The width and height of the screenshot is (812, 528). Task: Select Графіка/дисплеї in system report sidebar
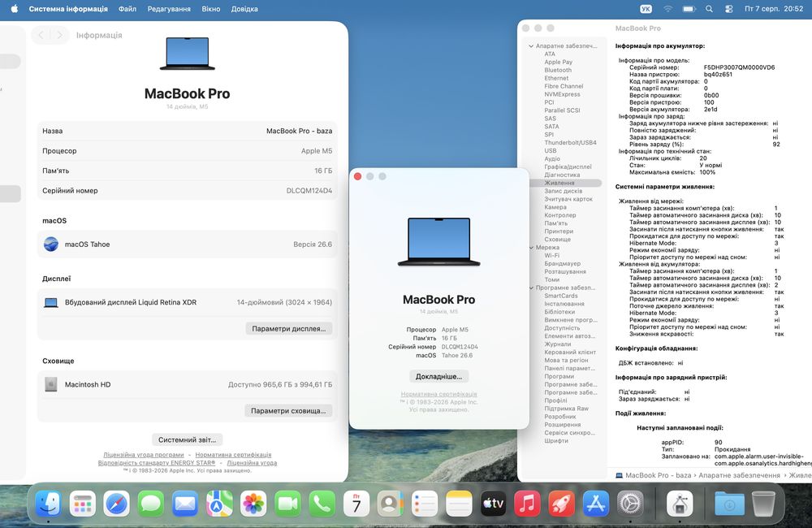coord(568,167)
